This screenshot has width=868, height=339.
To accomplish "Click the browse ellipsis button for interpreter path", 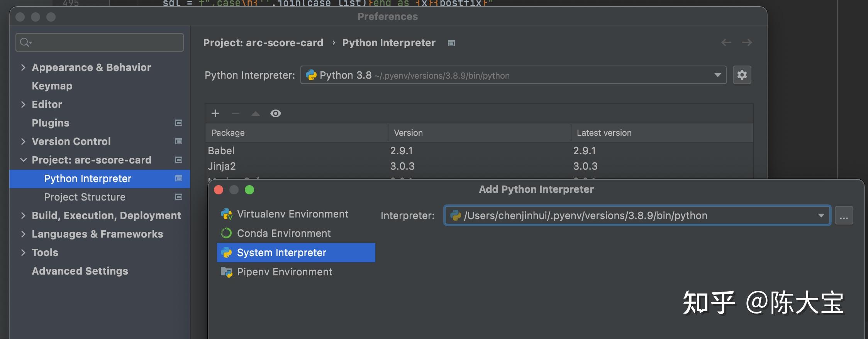I will coord(844,215).
